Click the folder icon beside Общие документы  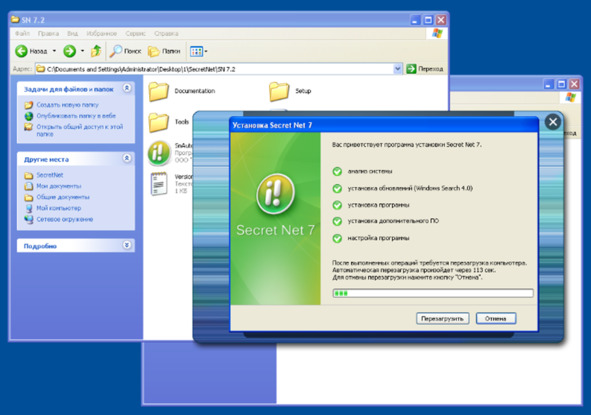coord(29,198)
